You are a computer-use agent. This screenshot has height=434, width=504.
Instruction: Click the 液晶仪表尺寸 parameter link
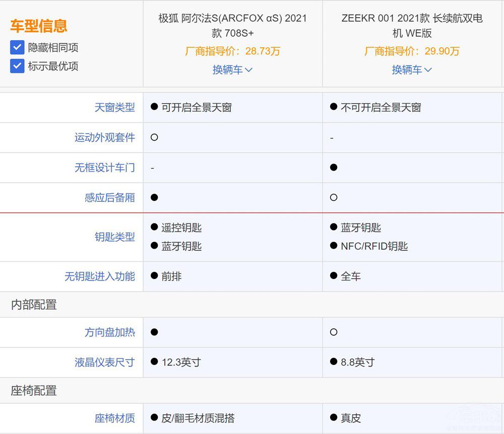(x=104, y=362)
